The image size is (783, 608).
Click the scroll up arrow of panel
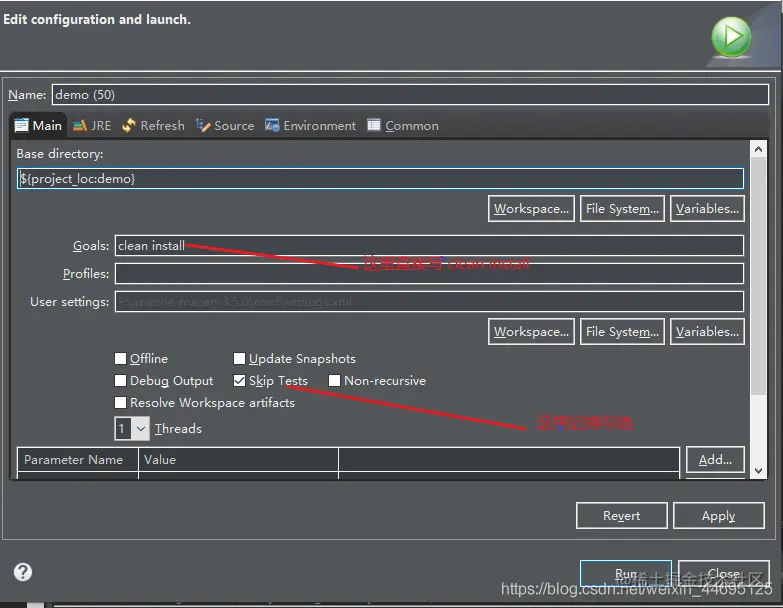point(758,149)
